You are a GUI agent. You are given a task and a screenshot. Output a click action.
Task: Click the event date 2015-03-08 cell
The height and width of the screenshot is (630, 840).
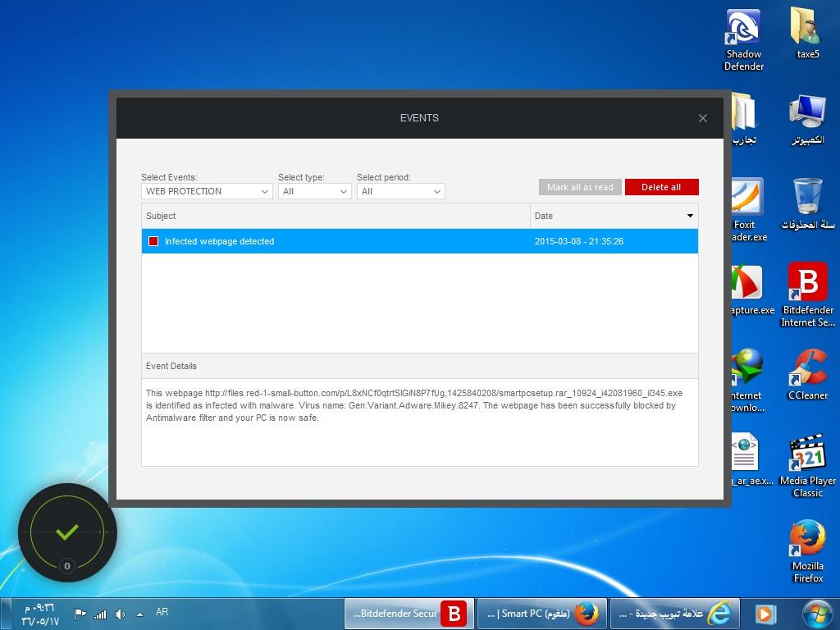579,241
